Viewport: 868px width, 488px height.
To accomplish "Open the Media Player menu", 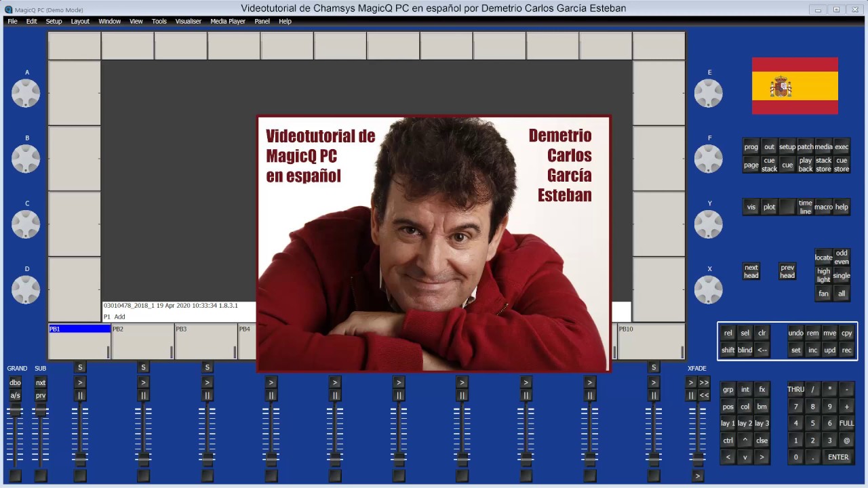I will (x=228, y=21).
